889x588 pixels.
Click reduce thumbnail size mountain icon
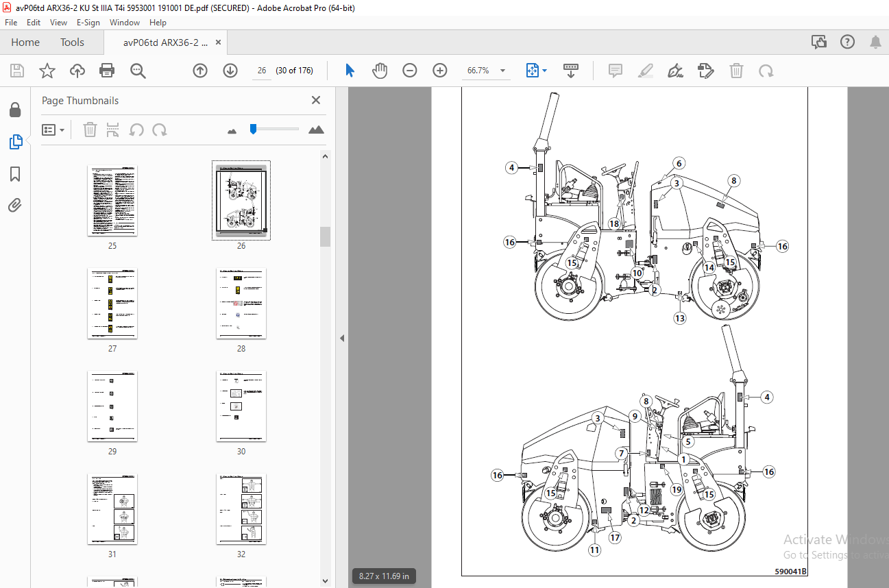pyautogui.click(x=232, y=130)
